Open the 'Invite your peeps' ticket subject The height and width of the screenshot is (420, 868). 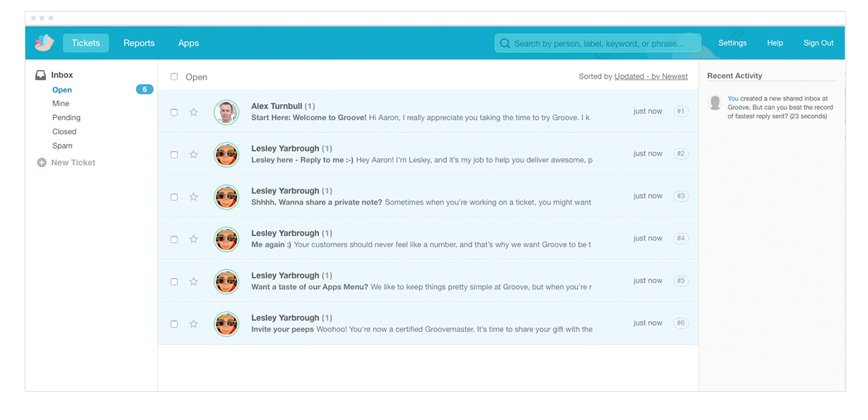pyautogui.click(x=283, y=330)
